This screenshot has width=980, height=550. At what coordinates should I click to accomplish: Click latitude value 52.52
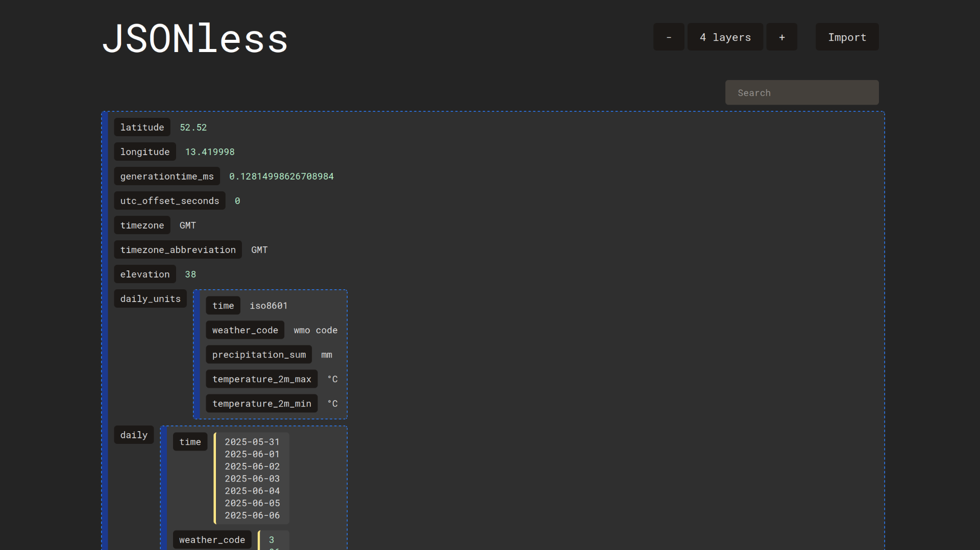[x=193, y=127]
